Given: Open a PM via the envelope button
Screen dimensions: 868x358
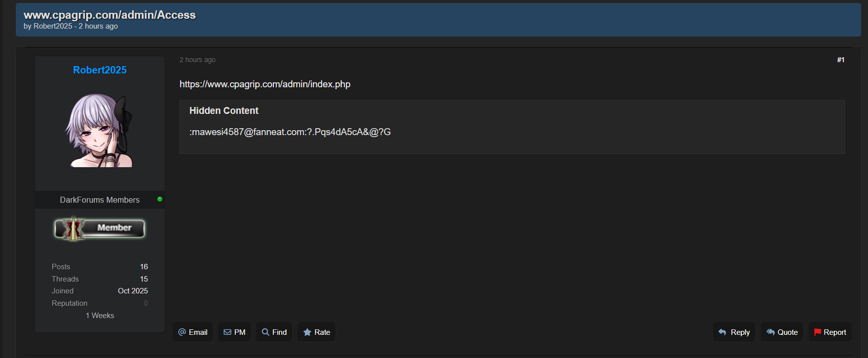Looking at the screenshot, I should [234, 332].
